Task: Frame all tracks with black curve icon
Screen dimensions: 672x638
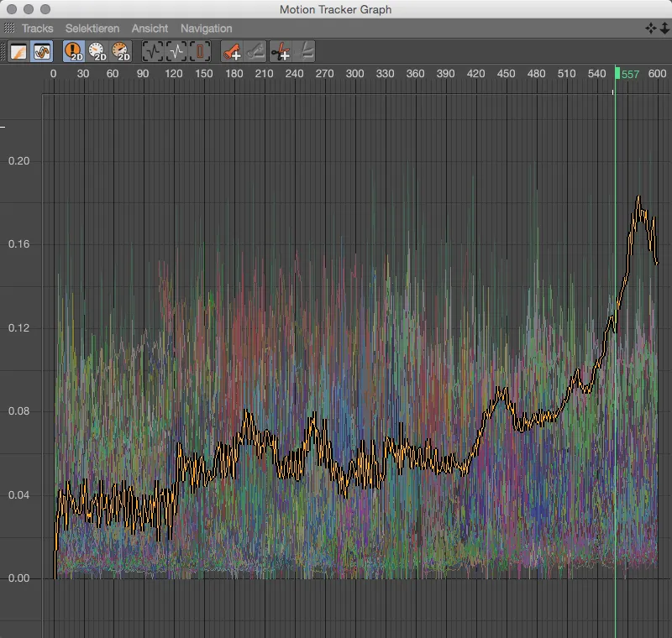Action: [x=153, y=52]
